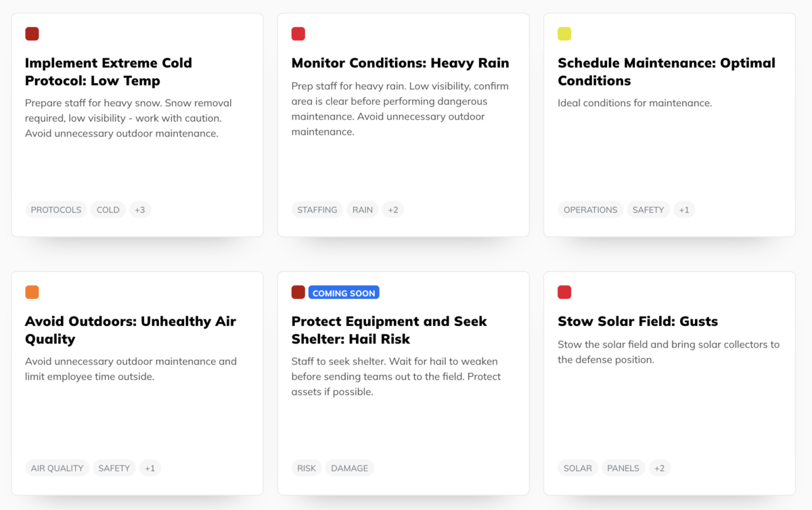Choose the OPERATIONS tag
Screen dimensions: 812x510
pos(591,210)
